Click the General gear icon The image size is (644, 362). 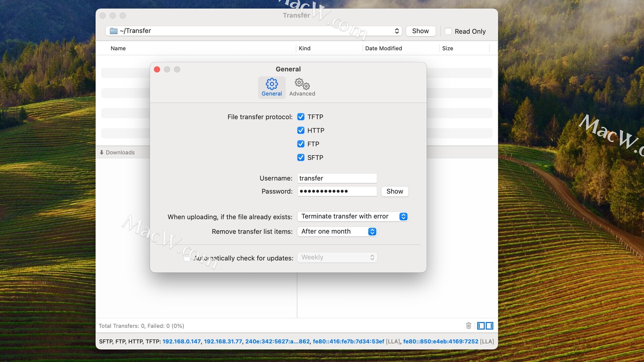coord(272,84)
